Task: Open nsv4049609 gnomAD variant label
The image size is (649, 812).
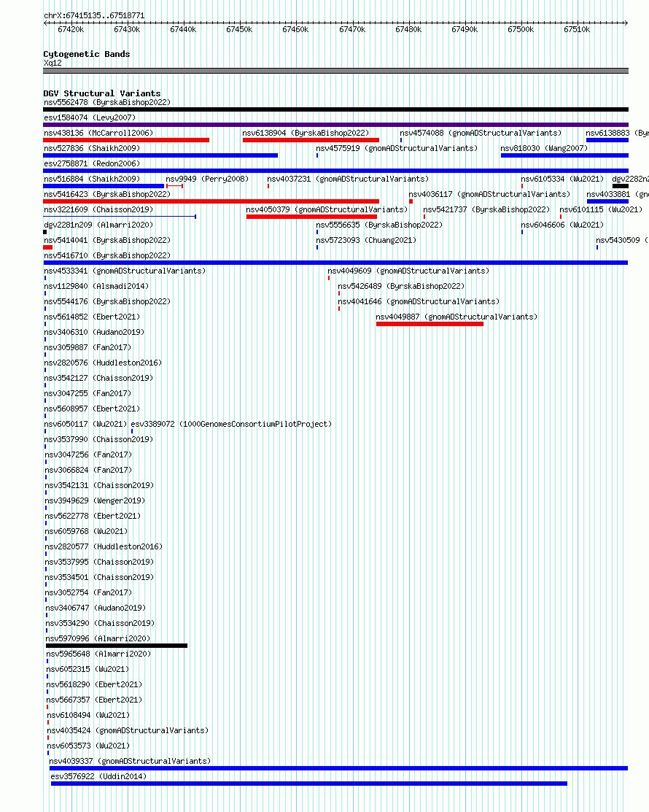Action: tap(408, 271)
